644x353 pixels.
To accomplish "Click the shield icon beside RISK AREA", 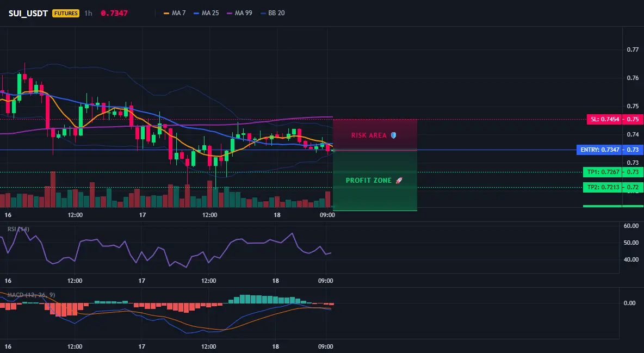I will 393,135.
